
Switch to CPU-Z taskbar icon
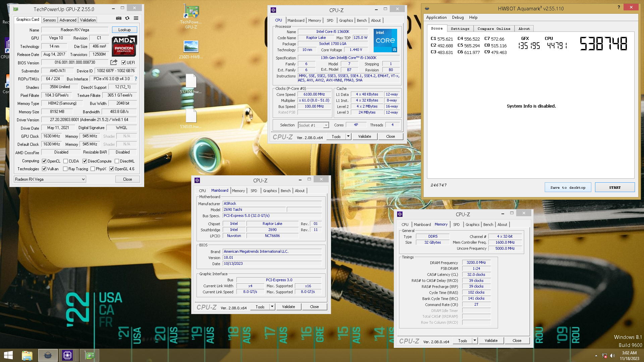point(67,355)
